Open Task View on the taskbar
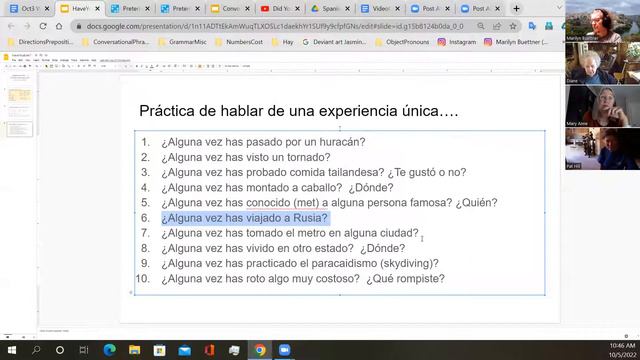 coord(84,350)
